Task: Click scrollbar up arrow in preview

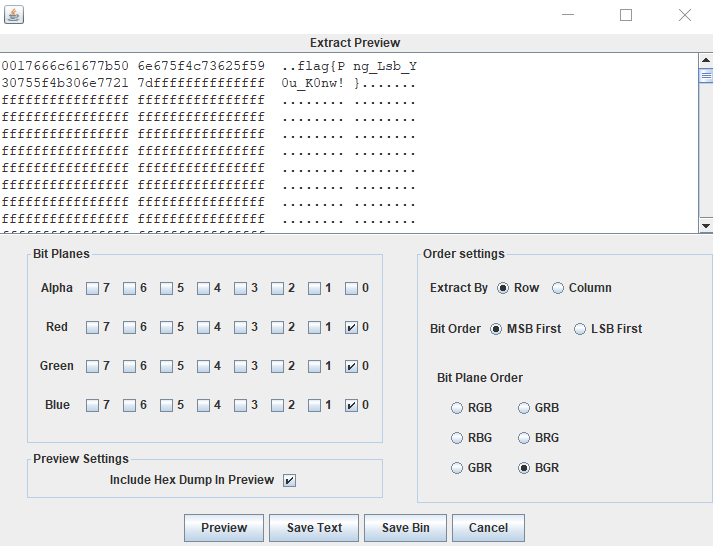Action: coord(705,60)
